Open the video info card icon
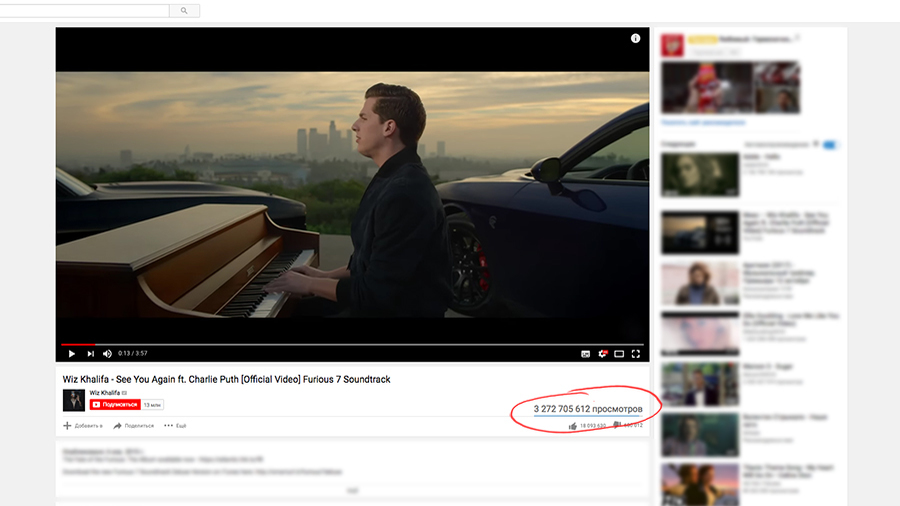The height and width of the screenshot is (506, 900). coord(635,38)
